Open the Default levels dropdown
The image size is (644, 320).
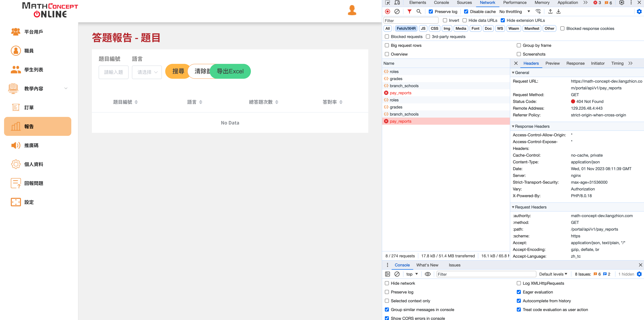(553, 274)
